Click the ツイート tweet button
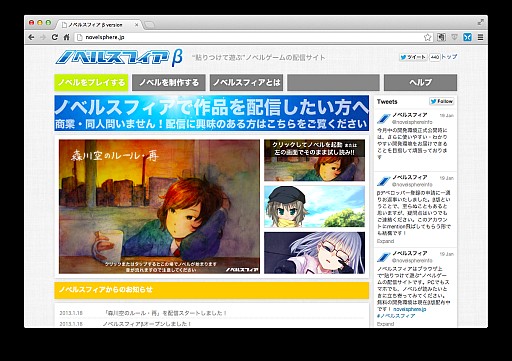The width and height of the screenshot is (512, 361). [x=413, y=57]
